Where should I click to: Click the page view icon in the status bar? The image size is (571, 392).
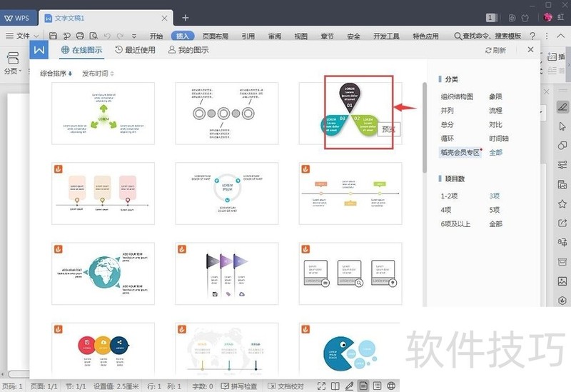(363, 386)
